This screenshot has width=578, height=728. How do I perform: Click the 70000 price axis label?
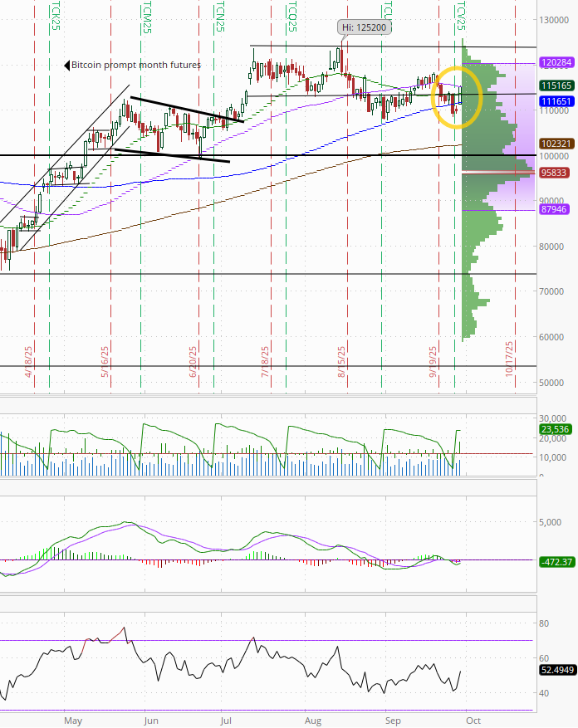pyautogui.click(x=551, y=291)
